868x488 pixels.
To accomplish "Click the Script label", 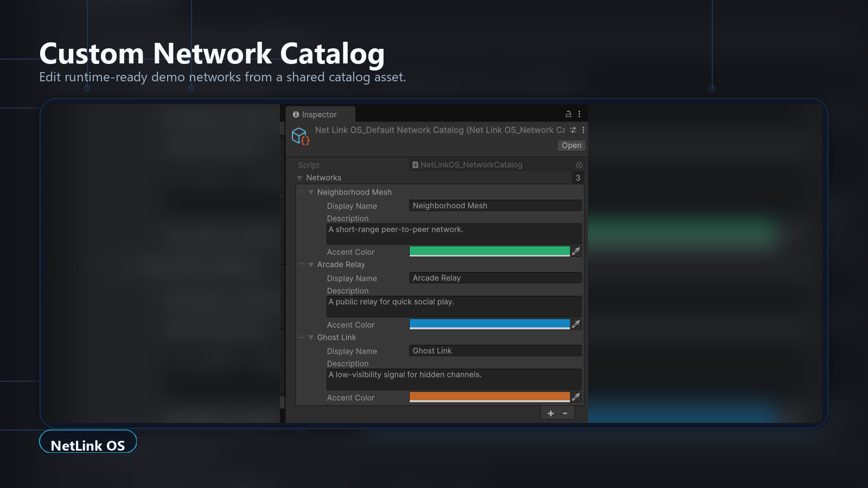I will click(x=309, y=165).
